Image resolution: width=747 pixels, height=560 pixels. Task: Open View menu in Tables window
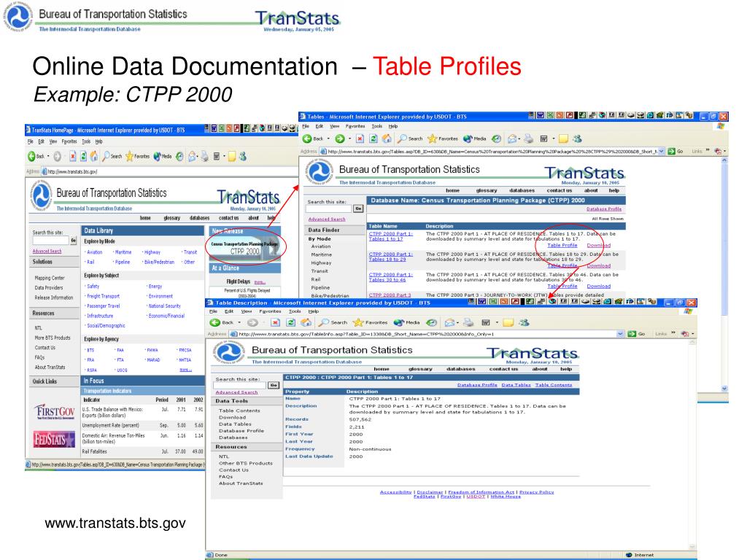pos(335,126)
